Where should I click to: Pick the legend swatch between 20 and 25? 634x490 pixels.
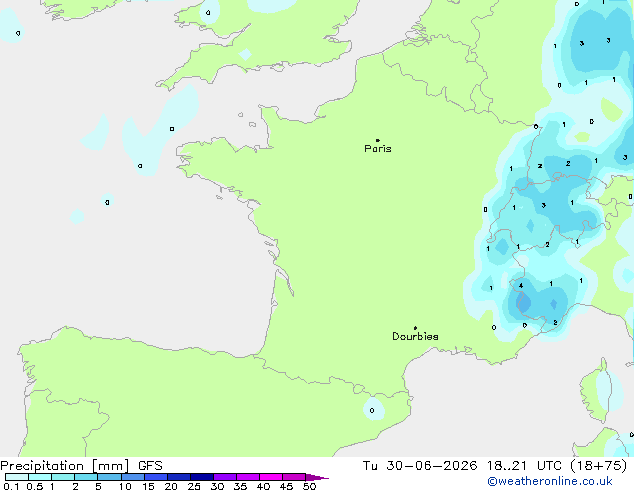[x=179, y=477]
